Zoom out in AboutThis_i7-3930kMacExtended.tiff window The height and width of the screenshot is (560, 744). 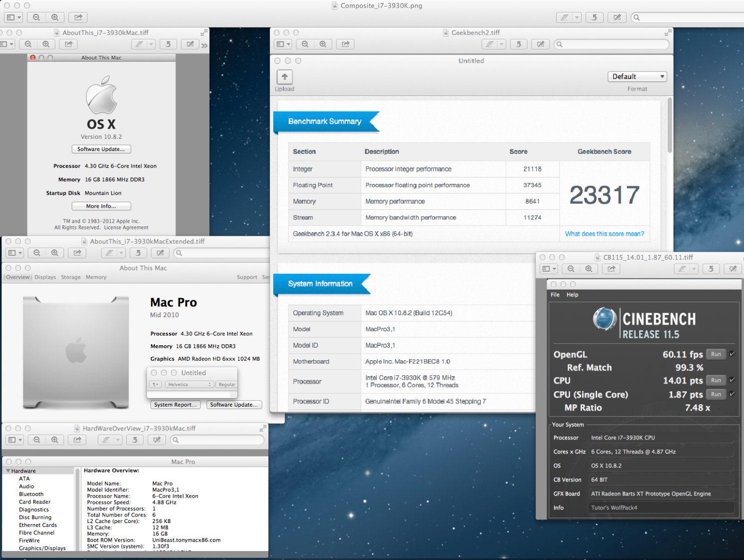36,253
